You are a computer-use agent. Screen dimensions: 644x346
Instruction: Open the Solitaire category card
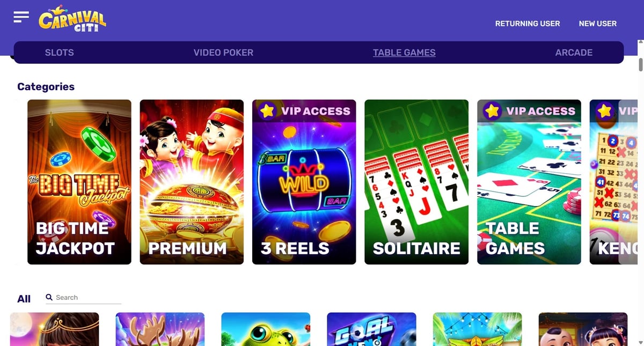(416, 182)
